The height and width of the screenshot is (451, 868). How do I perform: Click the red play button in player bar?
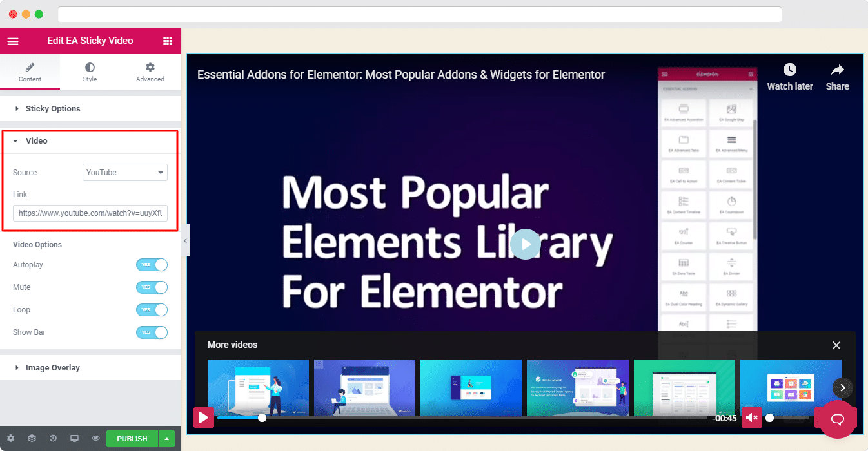point(204,417)
